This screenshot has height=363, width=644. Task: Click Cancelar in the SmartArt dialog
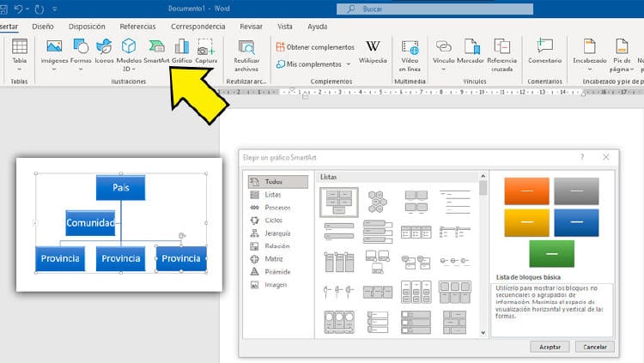(589, 348)
